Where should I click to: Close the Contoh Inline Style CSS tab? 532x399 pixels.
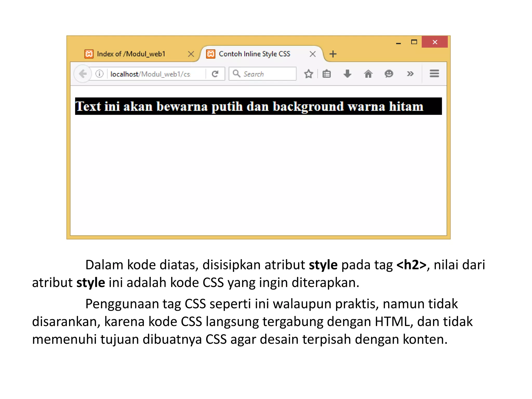point(313,54)
